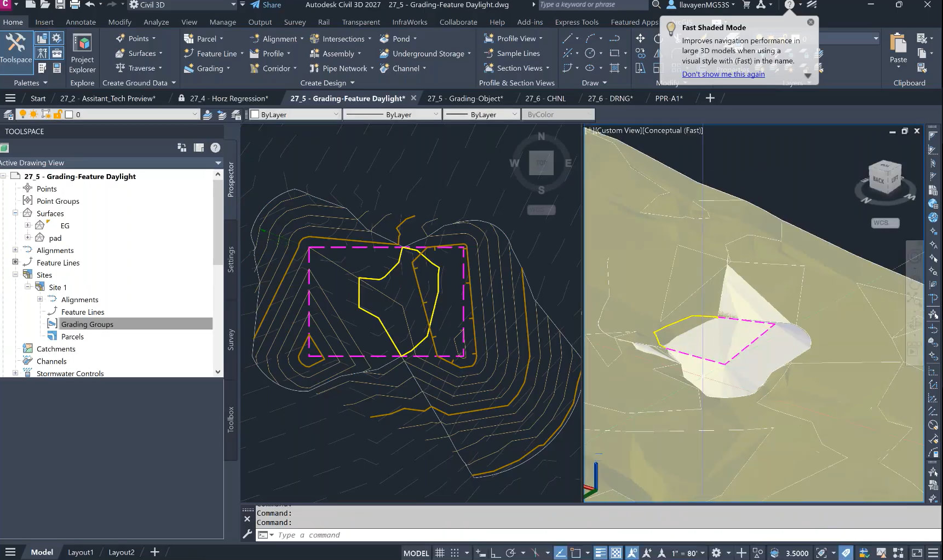Expand the pad surface node
Image resolution: width=943 pixels, height=560 pixels.
pos(27,238)
